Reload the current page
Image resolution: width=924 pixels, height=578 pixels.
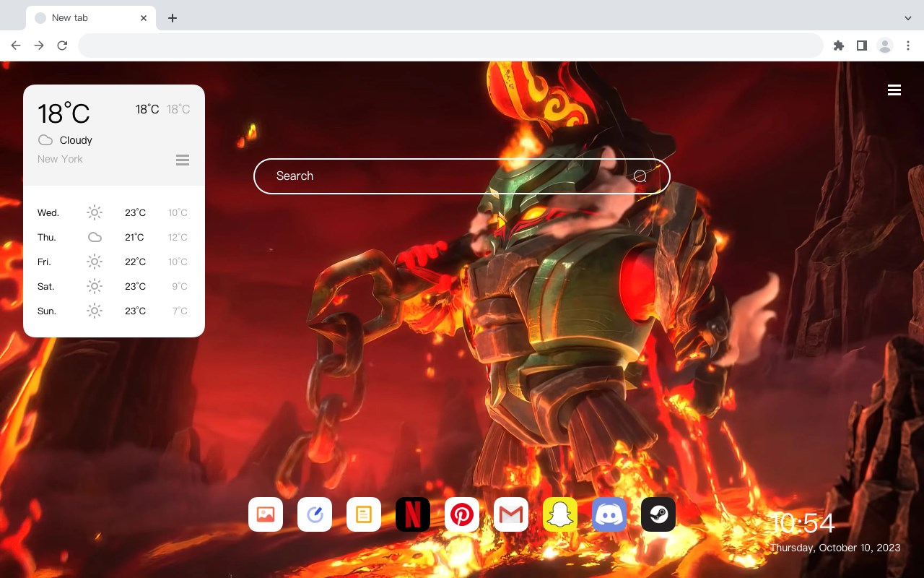(62, 46)
